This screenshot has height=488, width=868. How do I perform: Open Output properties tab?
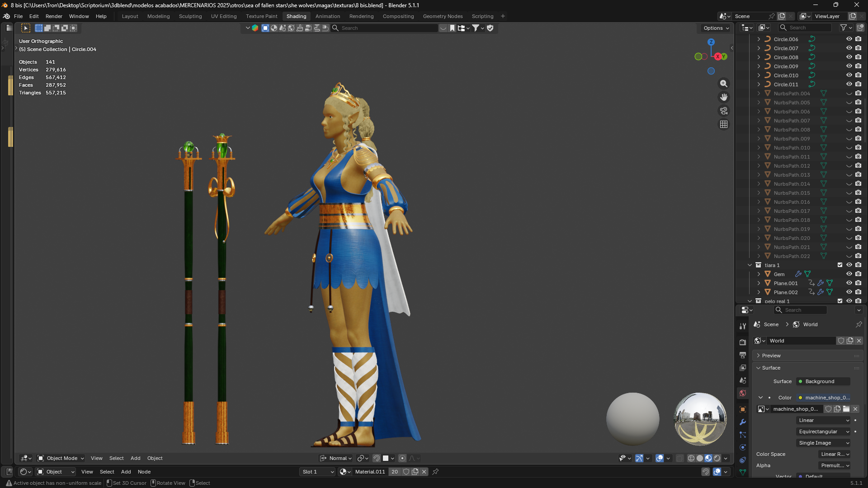pos(743,355)
